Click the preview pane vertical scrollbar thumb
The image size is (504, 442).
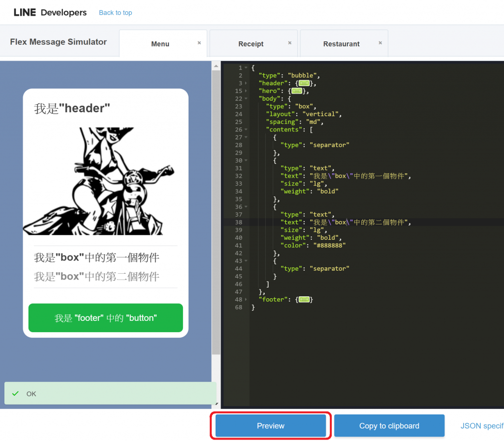[x=216, y=212]
